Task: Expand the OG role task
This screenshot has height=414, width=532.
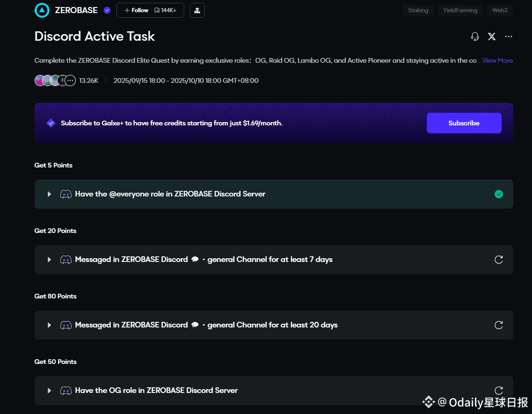Action: [x=49, y=391]
